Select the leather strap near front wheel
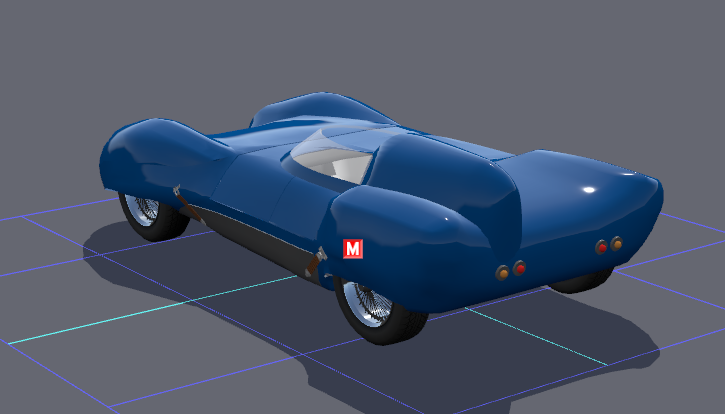This screenshot has width=725, height=414. 189,204
